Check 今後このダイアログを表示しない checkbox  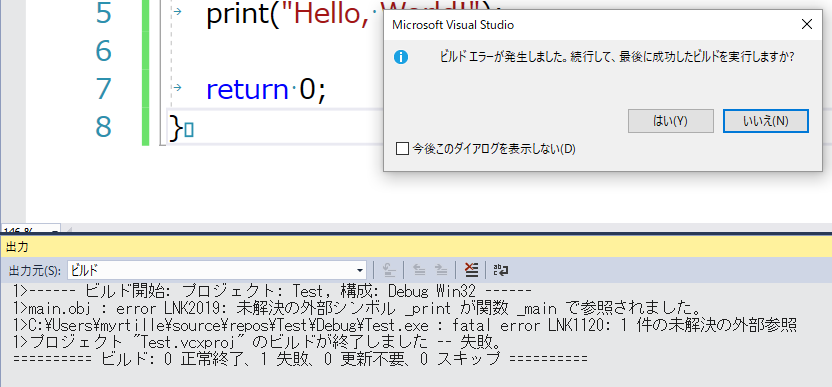click(x=402, y=149)
